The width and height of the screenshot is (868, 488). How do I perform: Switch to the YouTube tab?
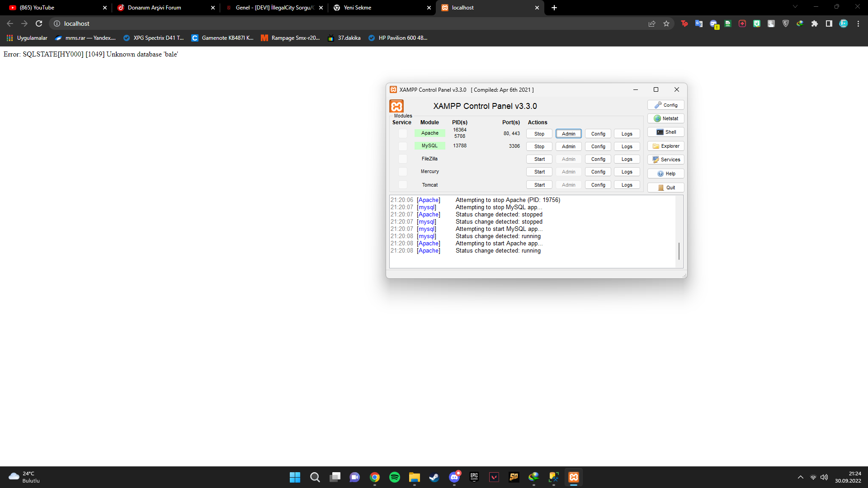click(x=57, y=8)
